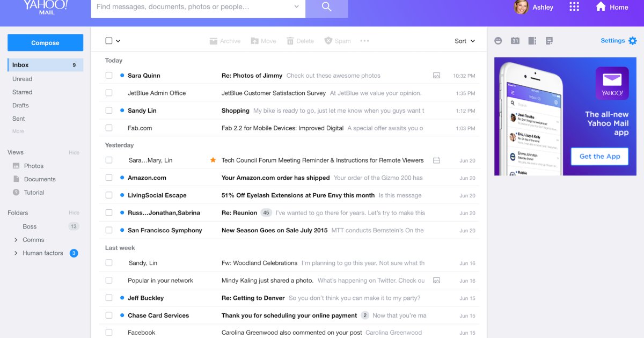Open the notepad icon in right panel
The width and height of the screenshot is (644, 338).
[x=549, y=41]
